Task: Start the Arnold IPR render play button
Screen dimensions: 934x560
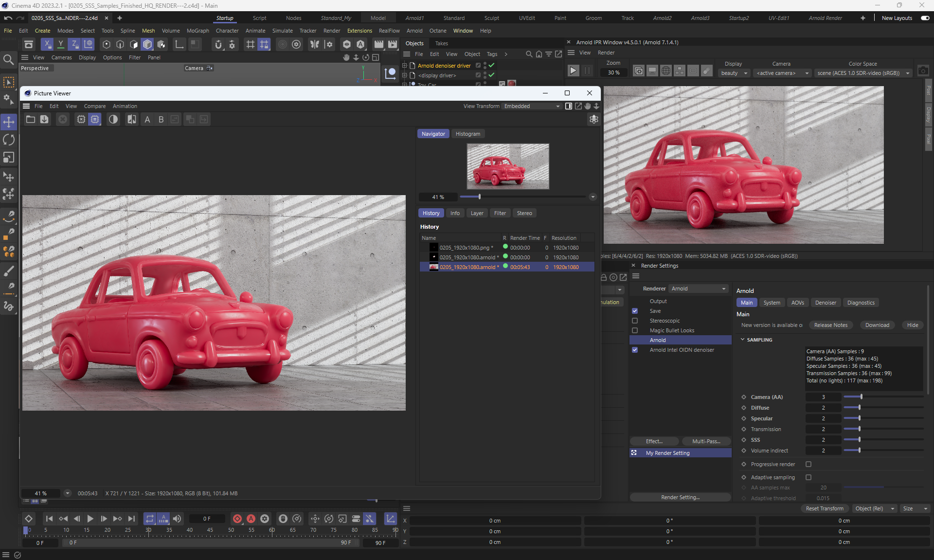Action: [x=573, y=71]
